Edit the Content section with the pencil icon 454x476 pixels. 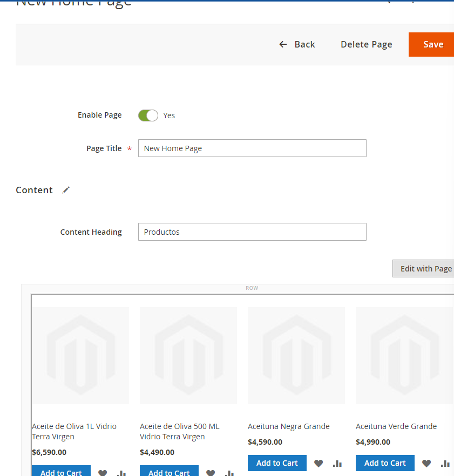pos(66,190)
